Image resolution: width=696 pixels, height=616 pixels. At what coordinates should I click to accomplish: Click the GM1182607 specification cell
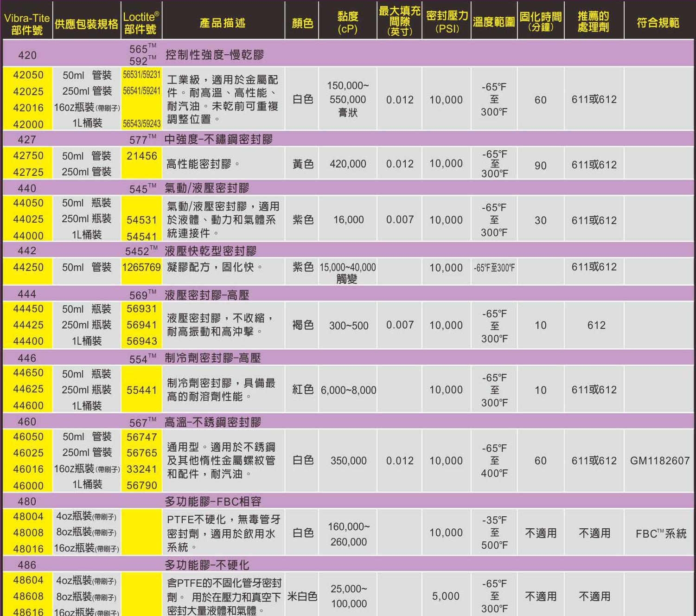660,461
